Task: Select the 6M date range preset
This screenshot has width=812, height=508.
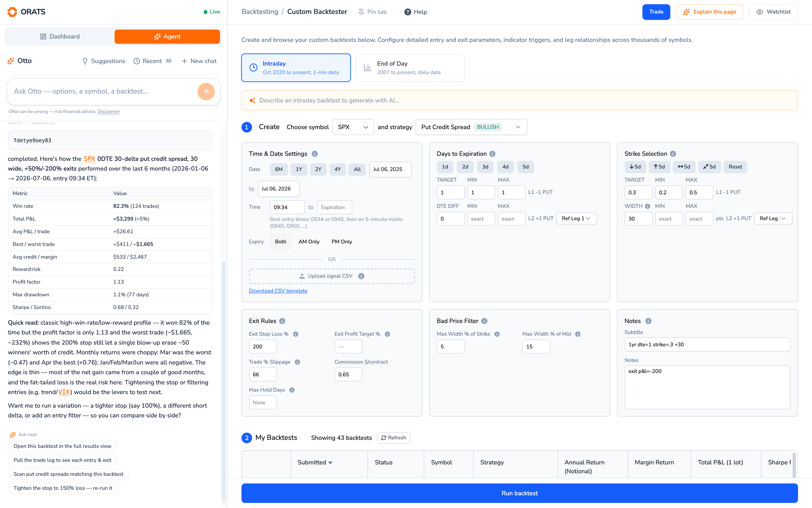Action: (x=279, y=169)
